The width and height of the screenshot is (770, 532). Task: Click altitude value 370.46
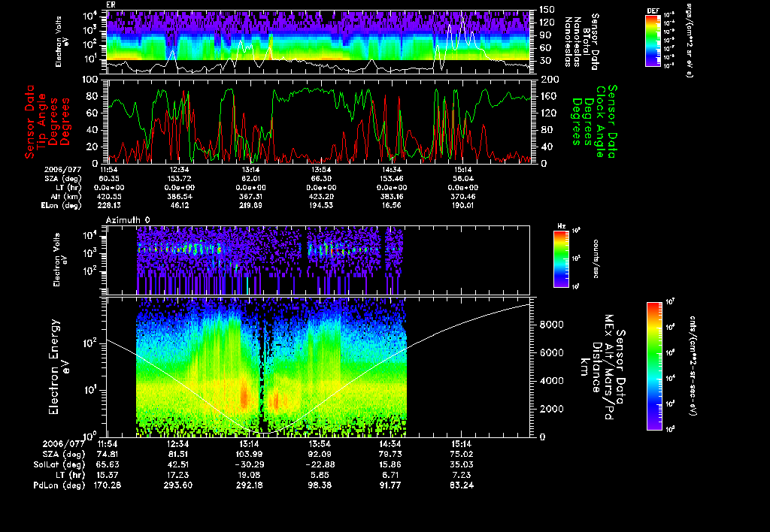pyautogui.click(x=463, y=196)
